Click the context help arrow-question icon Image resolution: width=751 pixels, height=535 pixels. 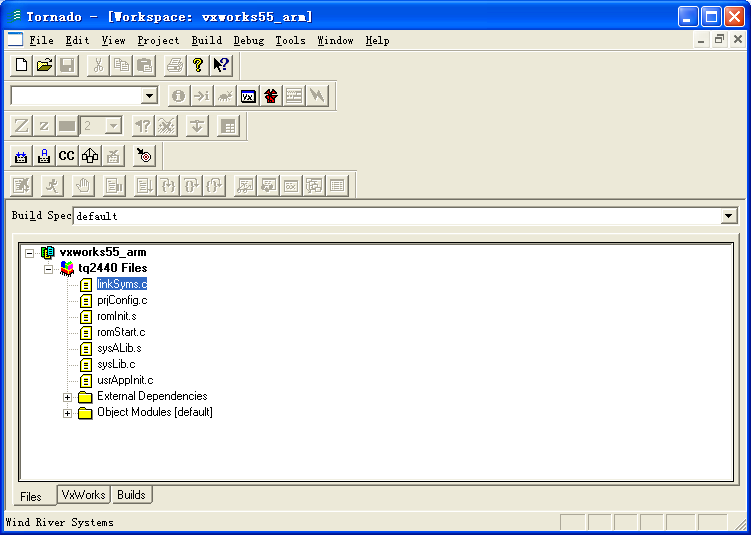click(x=221, y=65)
